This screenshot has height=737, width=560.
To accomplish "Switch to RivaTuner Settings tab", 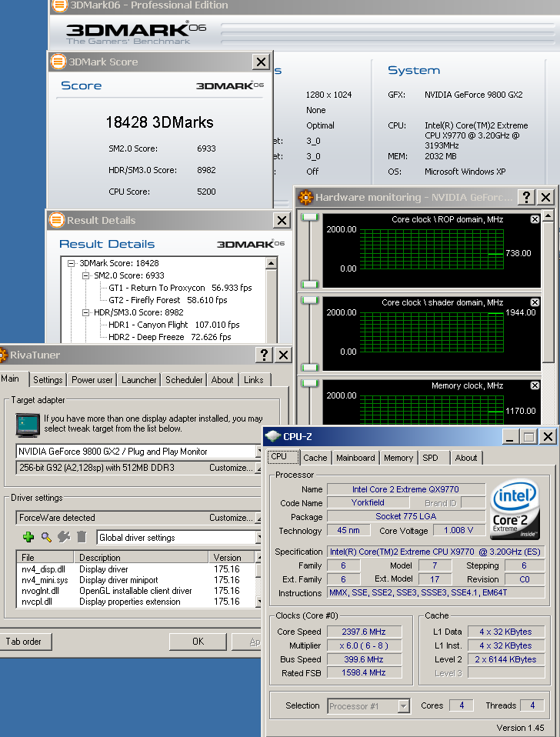I will coord(48,380).
